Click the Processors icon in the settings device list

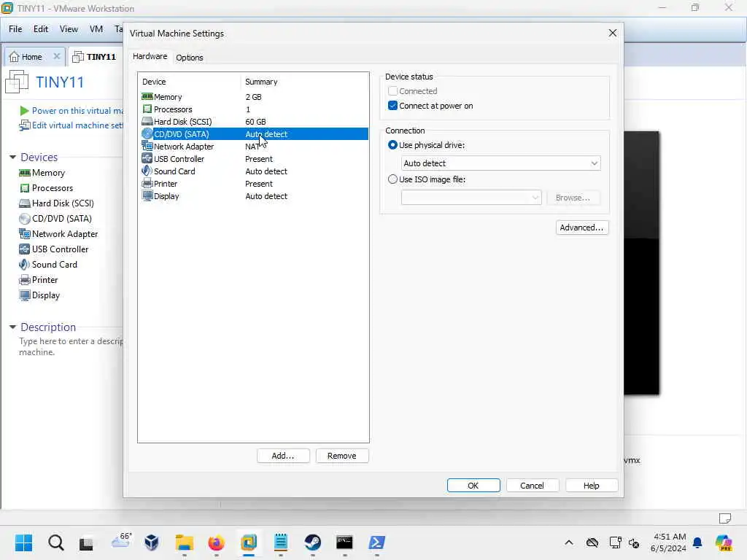click(x=147, y=109)
